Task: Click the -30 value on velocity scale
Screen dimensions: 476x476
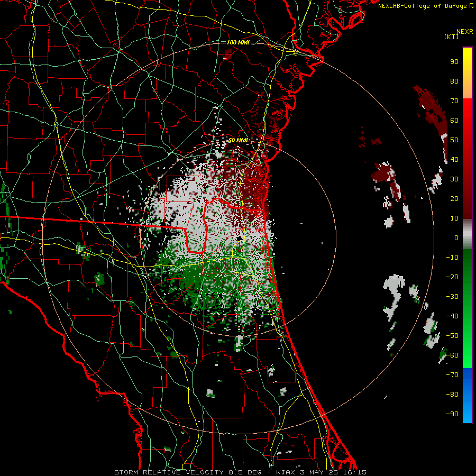Action: click(452, 297)
